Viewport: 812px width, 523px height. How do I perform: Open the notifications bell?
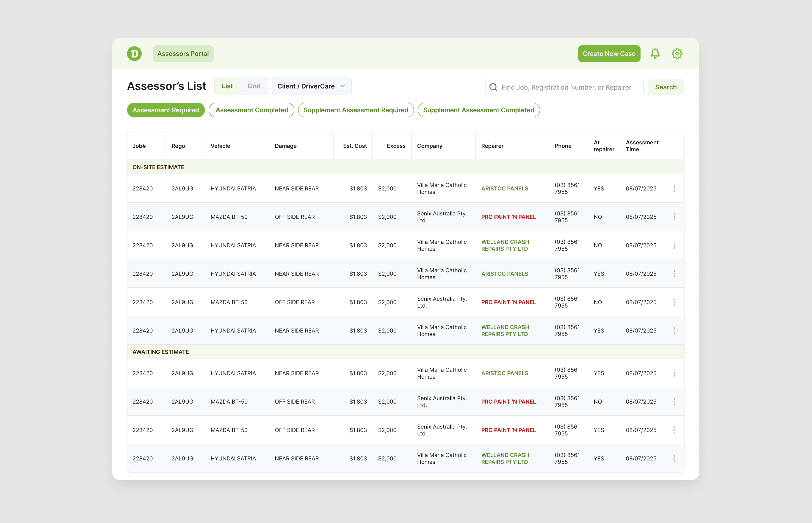click(655, 54)
